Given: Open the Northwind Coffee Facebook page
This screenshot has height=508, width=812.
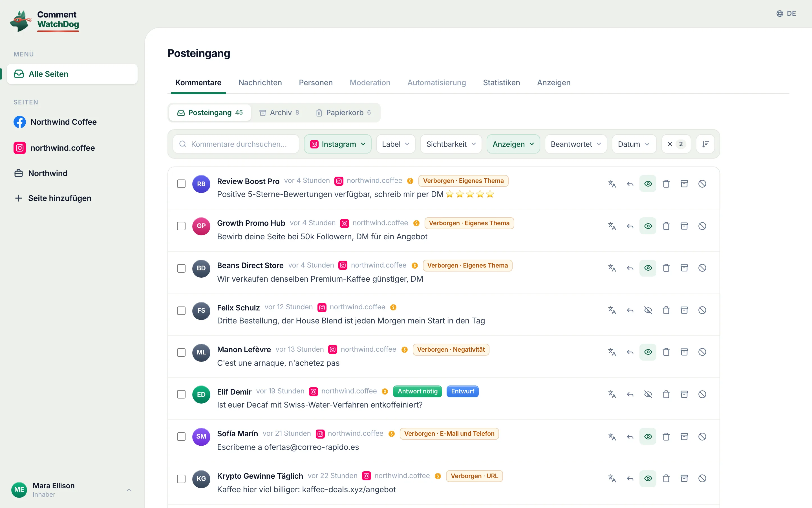Looking at the screenshot, I should [x=55, y=122].
